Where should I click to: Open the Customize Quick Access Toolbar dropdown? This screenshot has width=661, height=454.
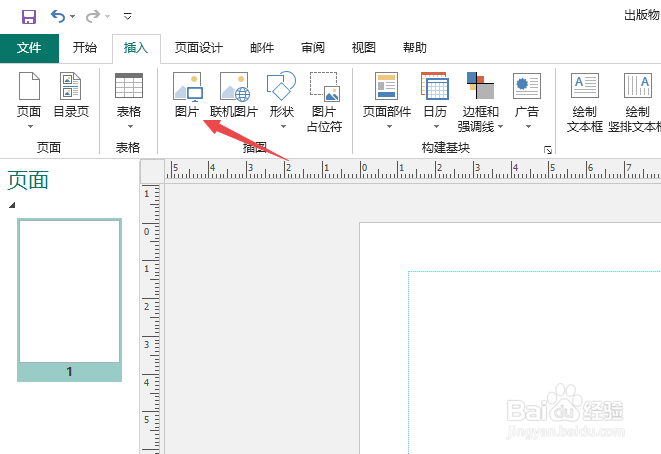pos(128,17)
